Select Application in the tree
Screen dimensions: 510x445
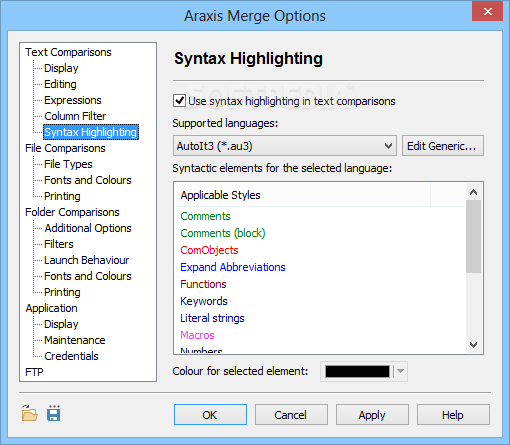pyautogui.click(x=51, y=308)
